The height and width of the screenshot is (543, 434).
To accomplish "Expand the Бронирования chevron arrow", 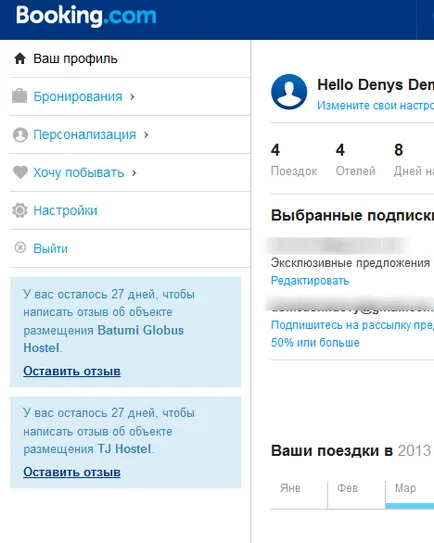I will point(132,97).
